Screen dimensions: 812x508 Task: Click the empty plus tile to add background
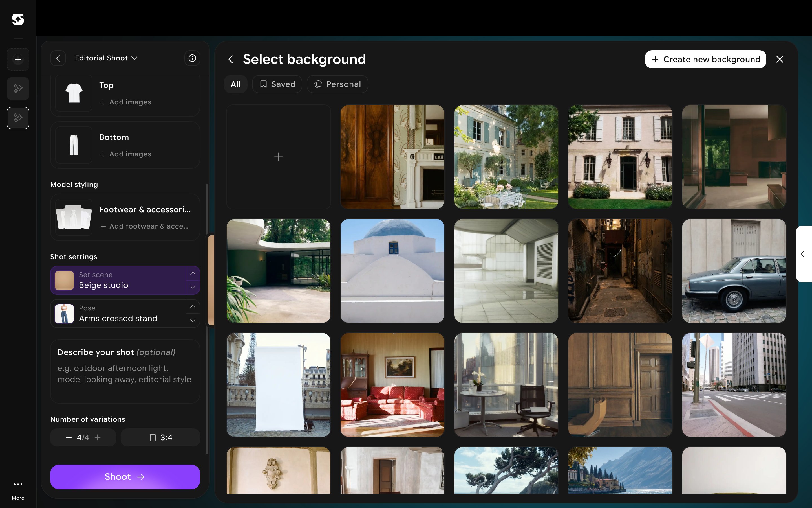click(x=279, y=157)
